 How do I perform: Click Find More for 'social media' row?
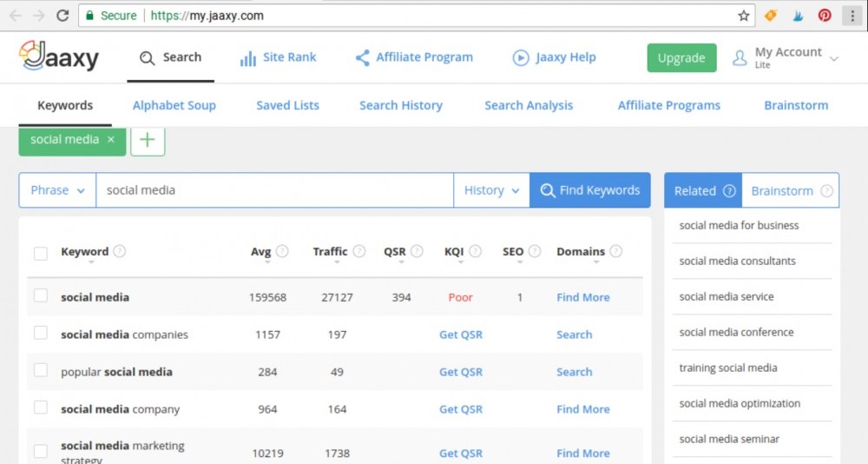[x=583, y=297]
